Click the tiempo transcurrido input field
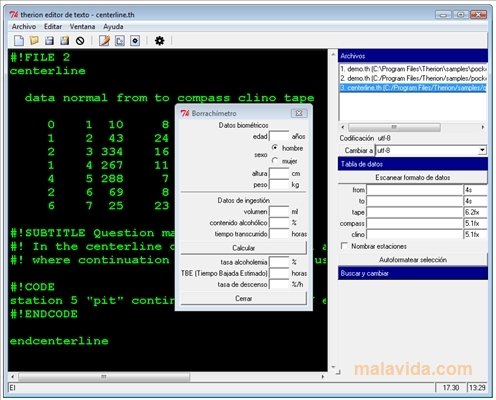Viewport: 496px width, 400px height. 279,234
